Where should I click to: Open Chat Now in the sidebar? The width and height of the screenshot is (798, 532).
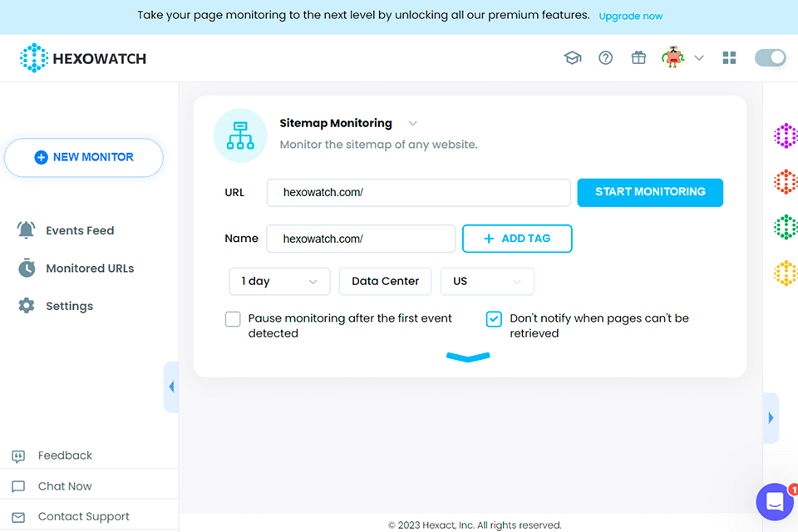pos(65,486)
